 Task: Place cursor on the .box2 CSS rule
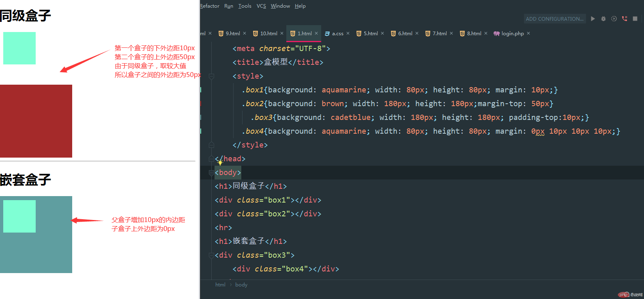tap(397, 104)
